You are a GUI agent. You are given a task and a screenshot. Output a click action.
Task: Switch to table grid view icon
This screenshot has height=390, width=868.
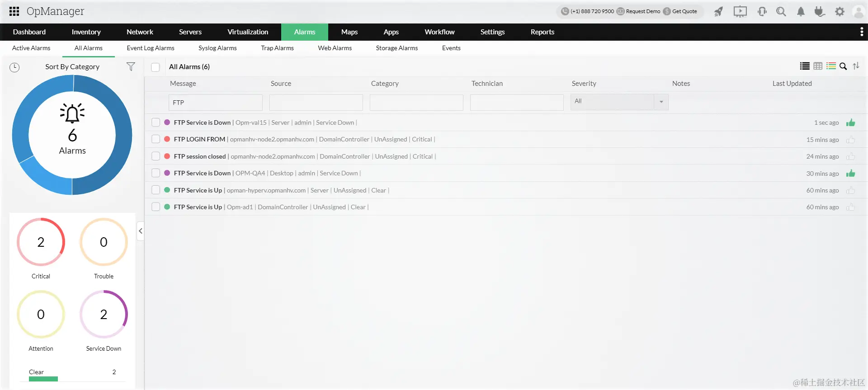coord(818,66)
